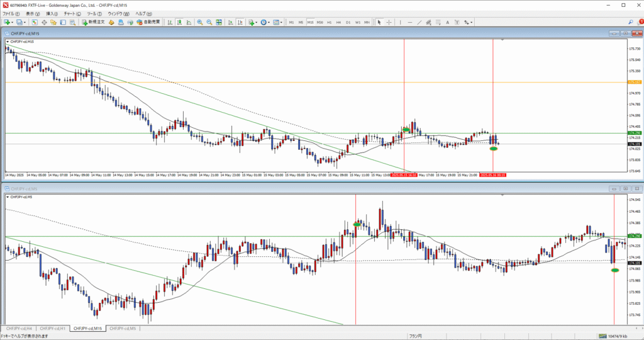Click the zoom out magnifier icon
The height and width of the screenshot is (340, 644).
pos(209,22)
